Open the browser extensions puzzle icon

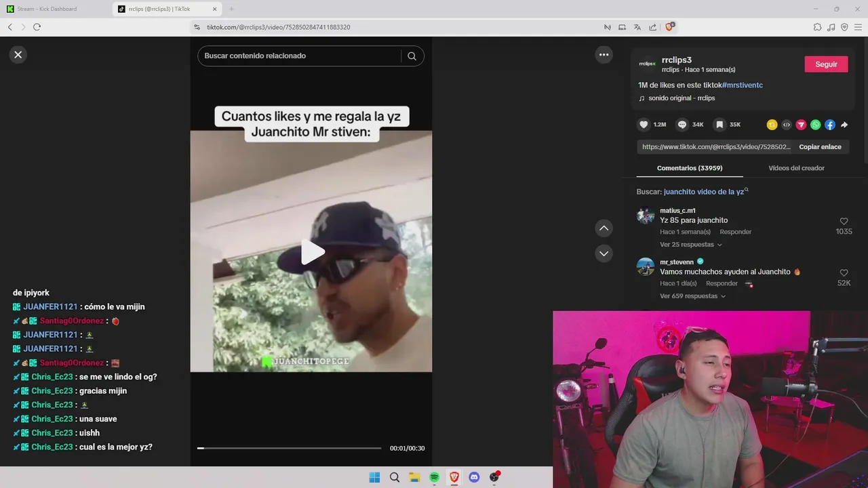tap(817, 27)
